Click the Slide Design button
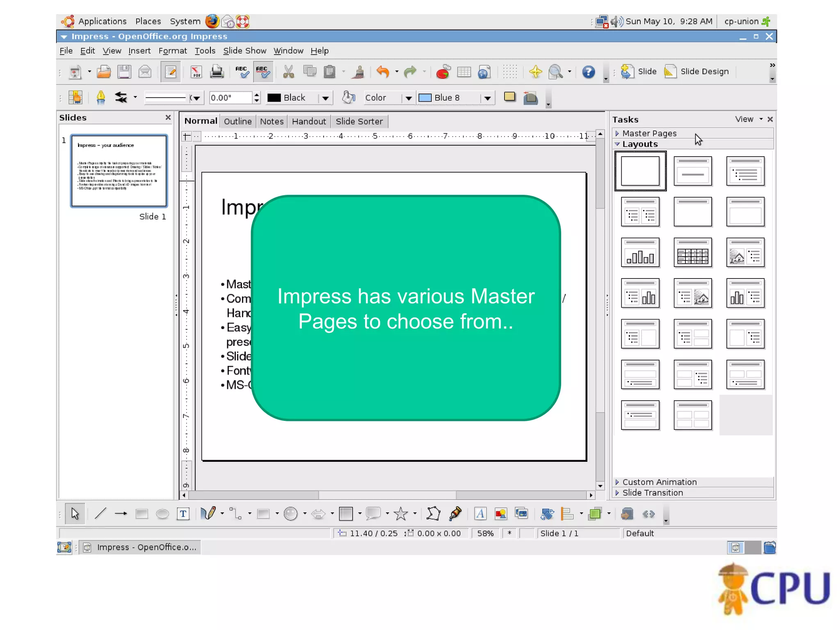 click(x=696, y=72)
